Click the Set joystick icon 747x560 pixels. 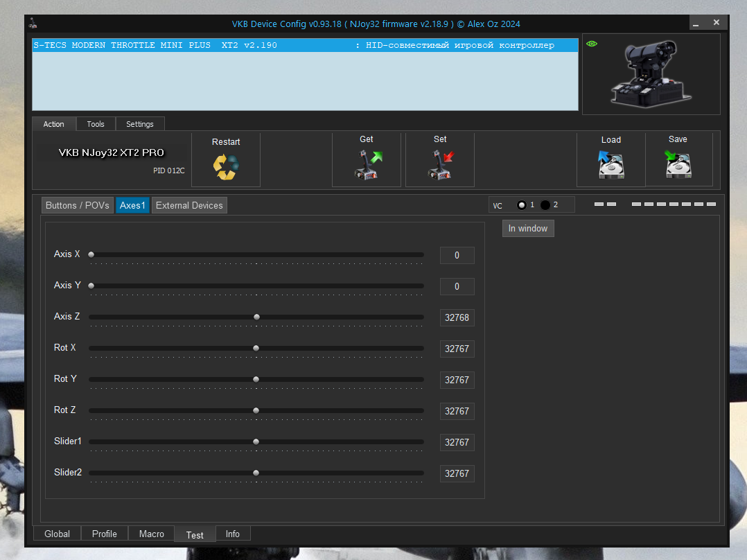tap(441, 165)
